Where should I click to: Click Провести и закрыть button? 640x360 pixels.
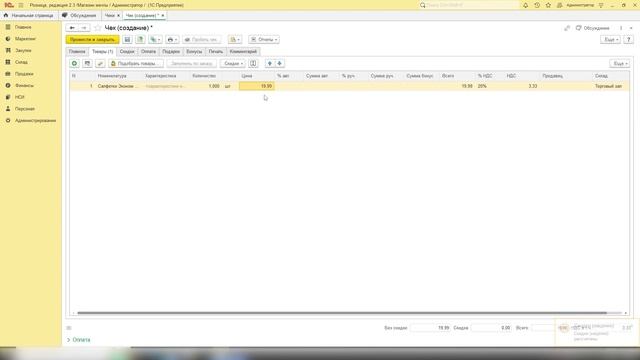(x=93, y=40)
